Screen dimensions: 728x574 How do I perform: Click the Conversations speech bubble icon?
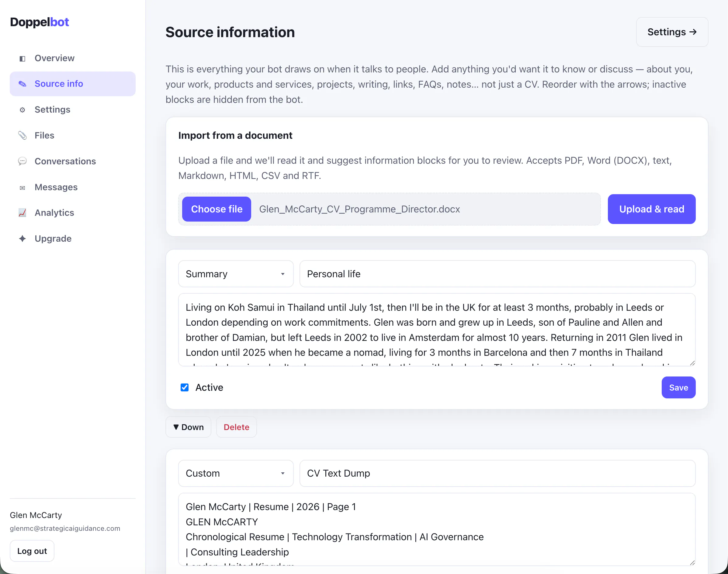(22, 161)
